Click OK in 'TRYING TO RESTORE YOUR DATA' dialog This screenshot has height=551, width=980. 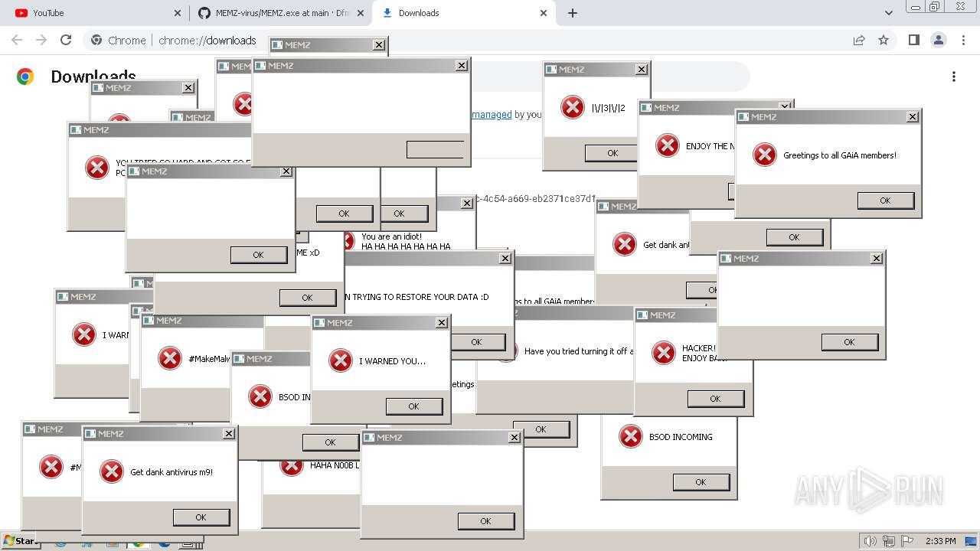477,342
